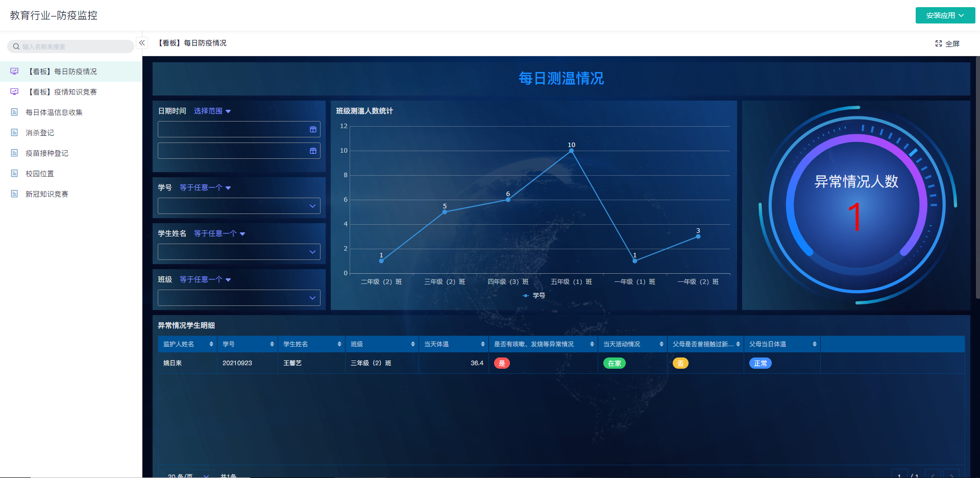Click the fullscreen expand icon next to 全屏
The height and width of the screenshot is (478, 980).
tap(939, 43)
